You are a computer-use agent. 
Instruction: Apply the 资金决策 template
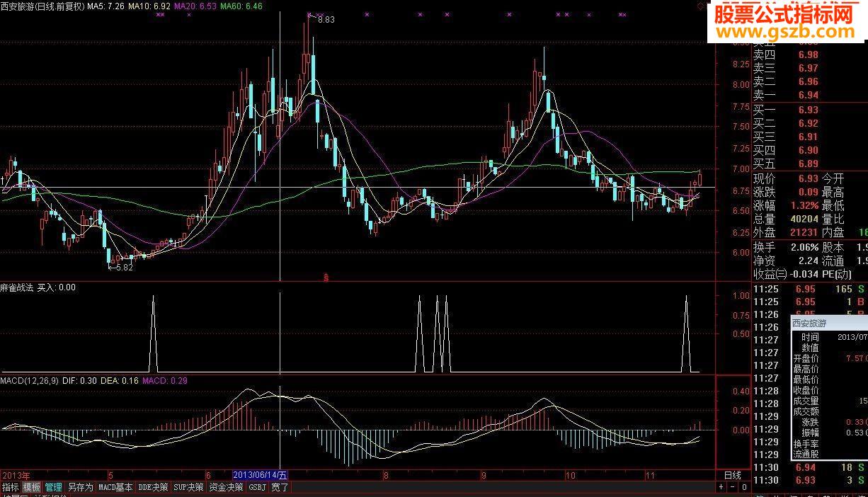[227, 487]
